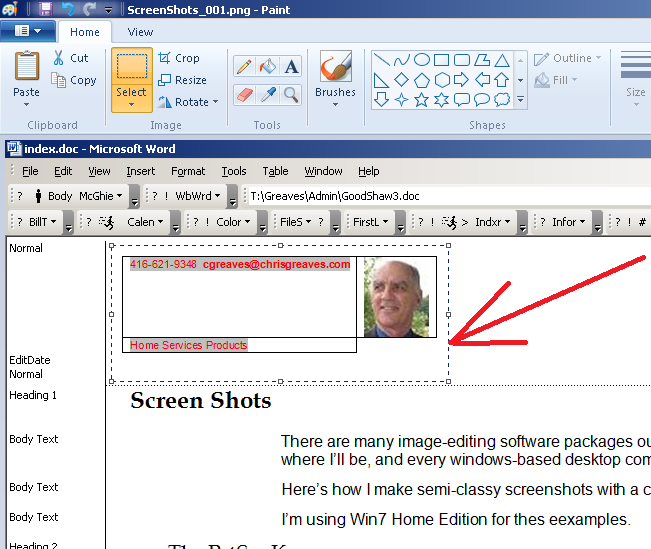Select the Color picker eyedropper tool
Screen dimensions: 651x549
click(267, 95)
